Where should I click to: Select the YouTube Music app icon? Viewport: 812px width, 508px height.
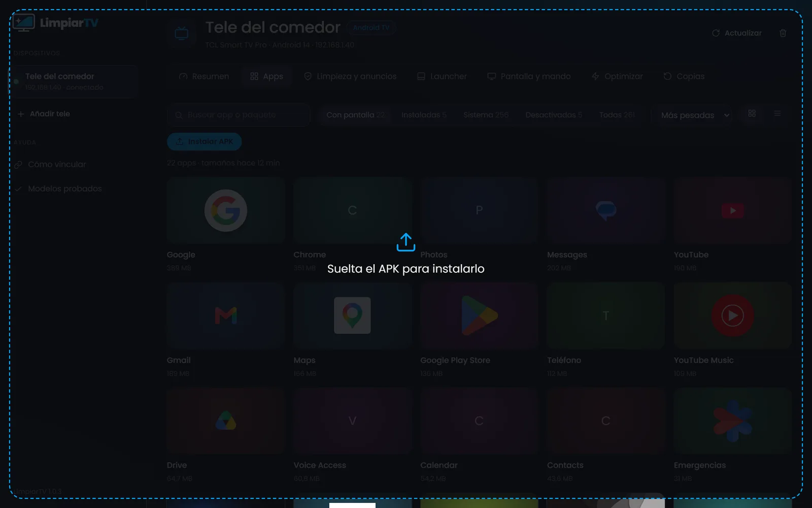pos(733,315)
